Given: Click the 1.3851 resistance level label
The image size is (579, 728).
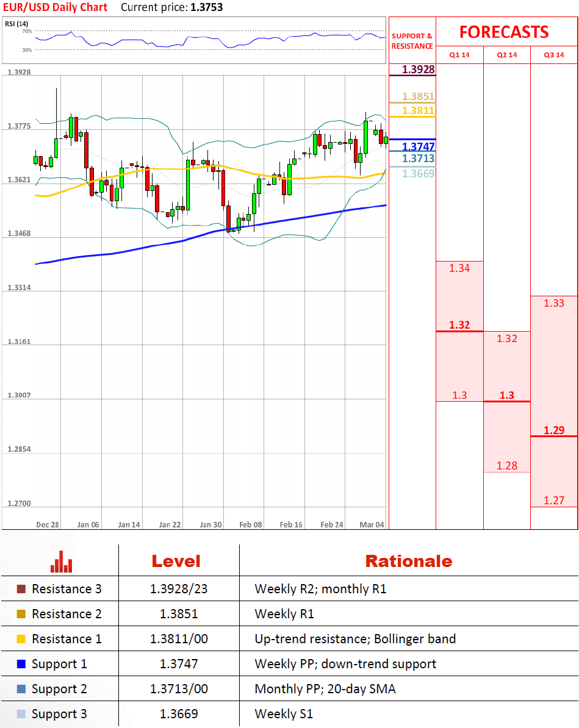Looking at the screenshot, I should [x=418, y=96].
